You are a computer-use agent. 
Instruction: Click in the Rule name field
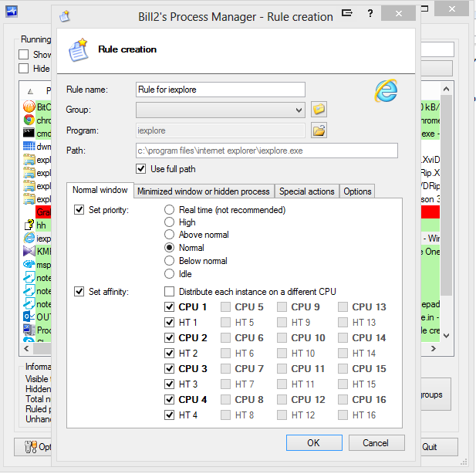221,90
